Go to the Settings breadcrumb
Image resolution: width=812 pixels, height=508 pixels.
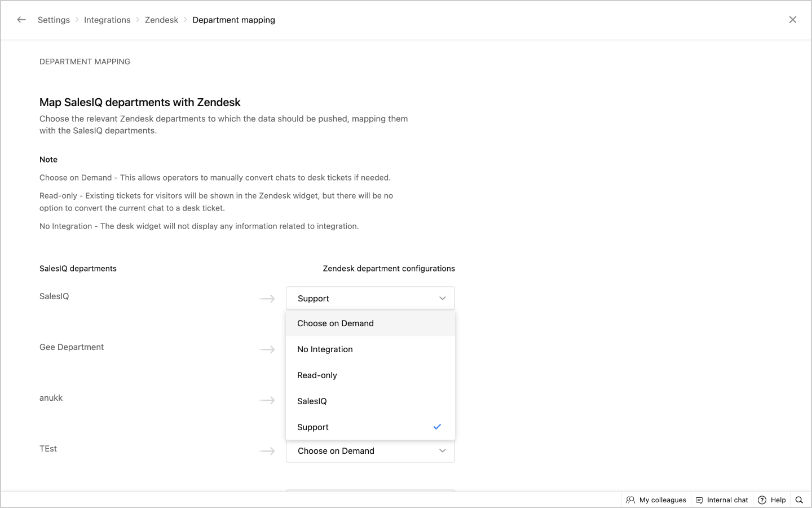(x=54, y=20)
